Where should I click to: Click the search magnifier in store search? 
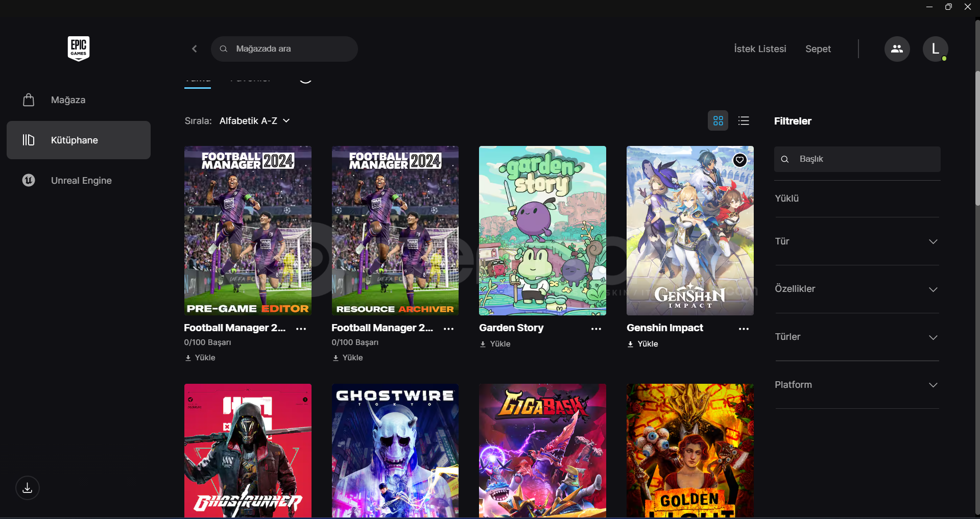point(223,49)
